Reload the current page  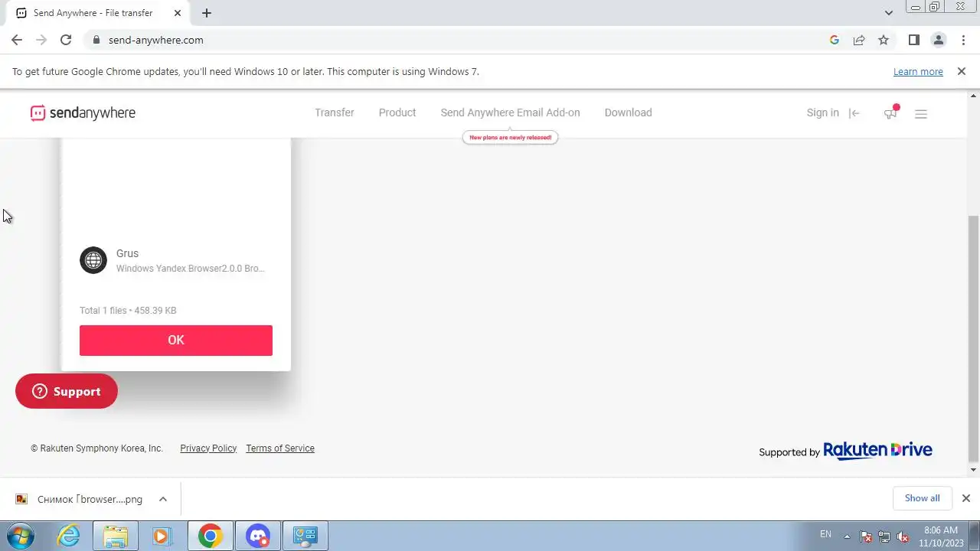point(66,40)
